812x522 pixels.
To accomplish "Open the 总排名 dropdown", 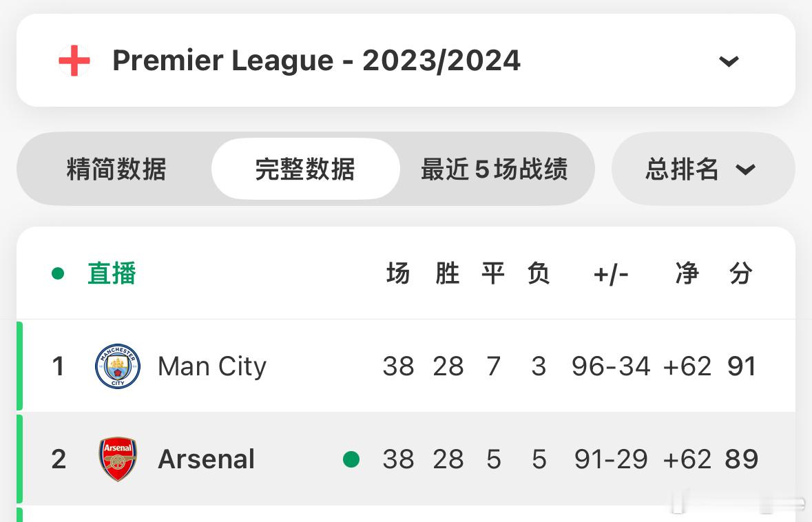I will point(702,169).
